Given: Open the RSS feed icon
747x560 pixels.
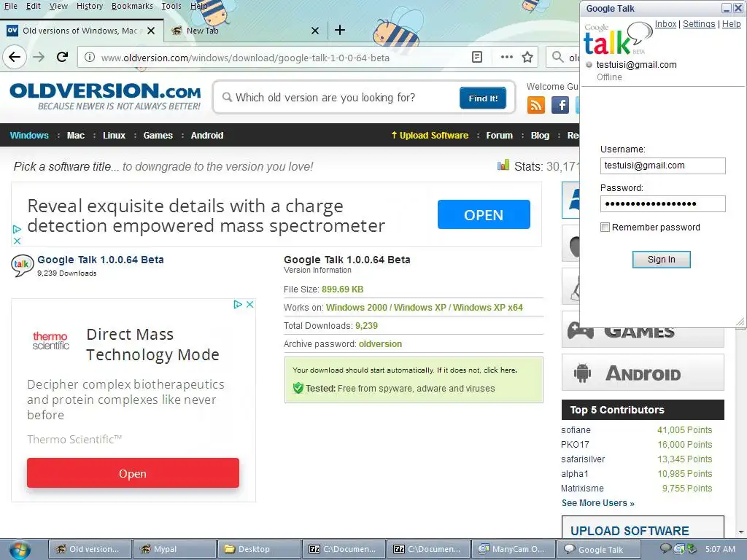Looking at the screenshot, I should [536, 105].
